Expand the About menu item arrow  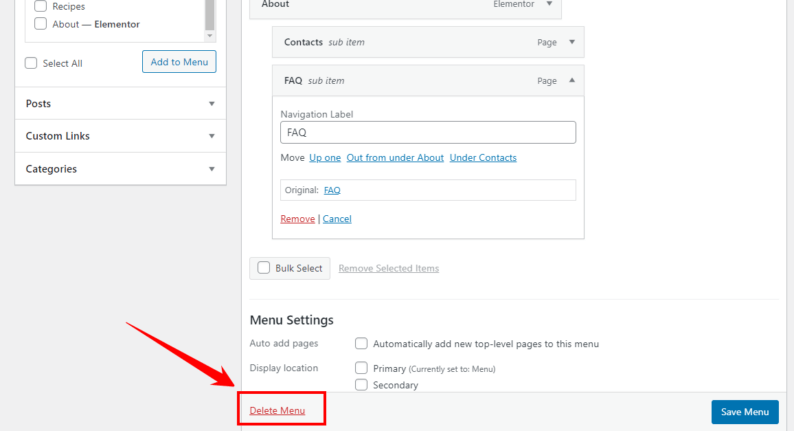549,4
